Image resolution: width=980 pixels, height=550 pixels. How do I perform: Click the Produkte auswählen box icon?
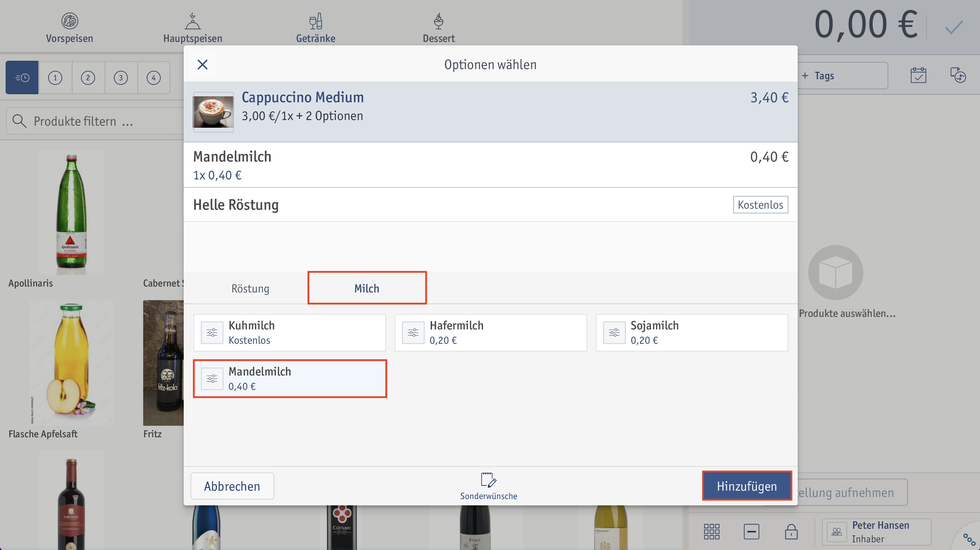pos(835,273)
